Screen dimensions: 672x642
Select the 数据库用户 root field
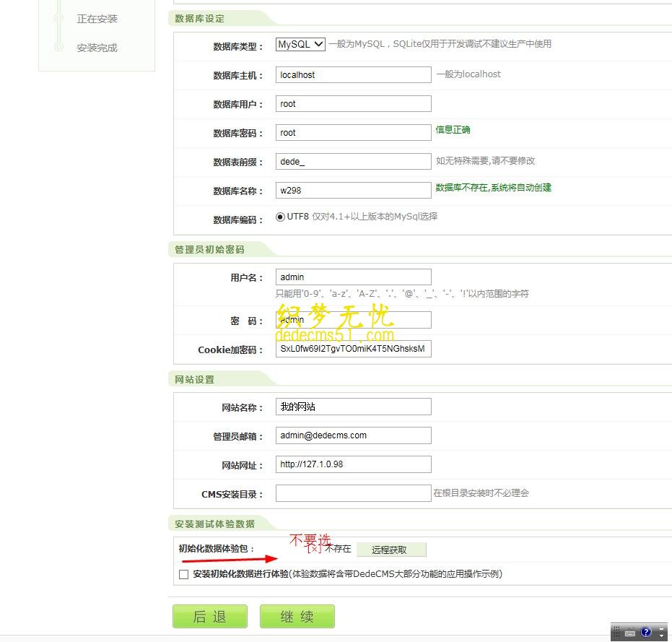pos(352,103)
